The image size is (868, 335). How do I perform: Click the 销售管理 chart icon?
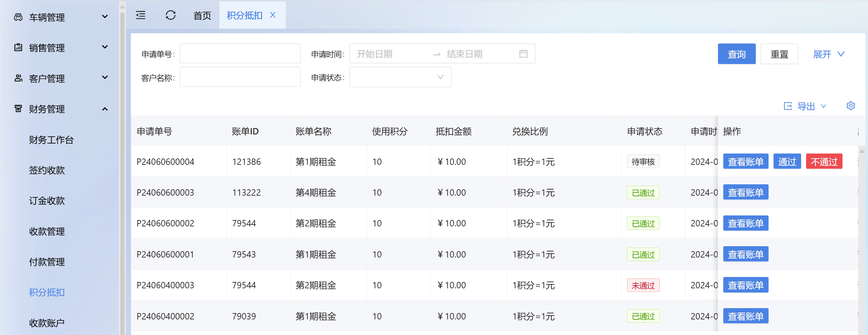(18, 47)
